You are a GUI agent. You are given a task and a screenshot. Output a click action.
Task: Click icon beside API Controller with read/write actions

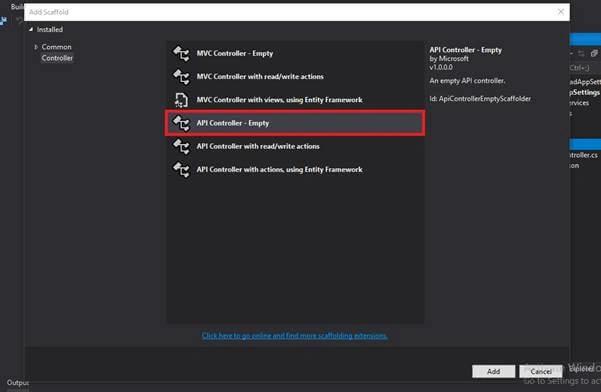[181, 146]
